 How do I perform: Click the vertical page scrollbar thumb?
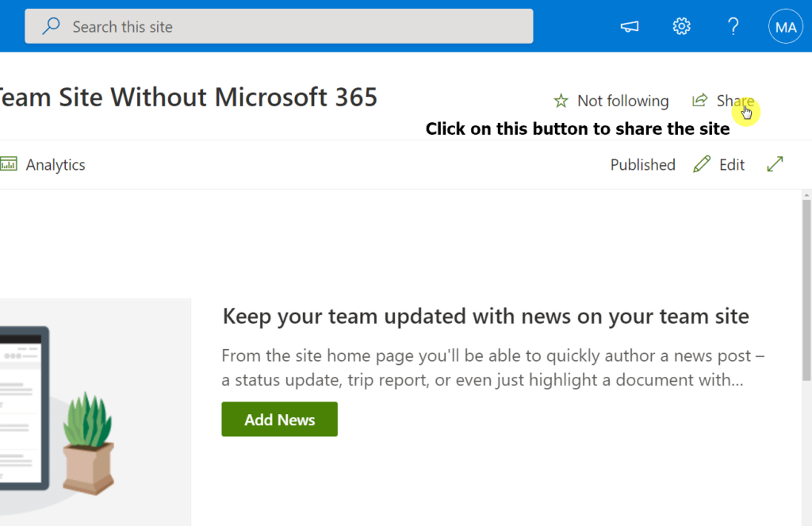(806, 290)
